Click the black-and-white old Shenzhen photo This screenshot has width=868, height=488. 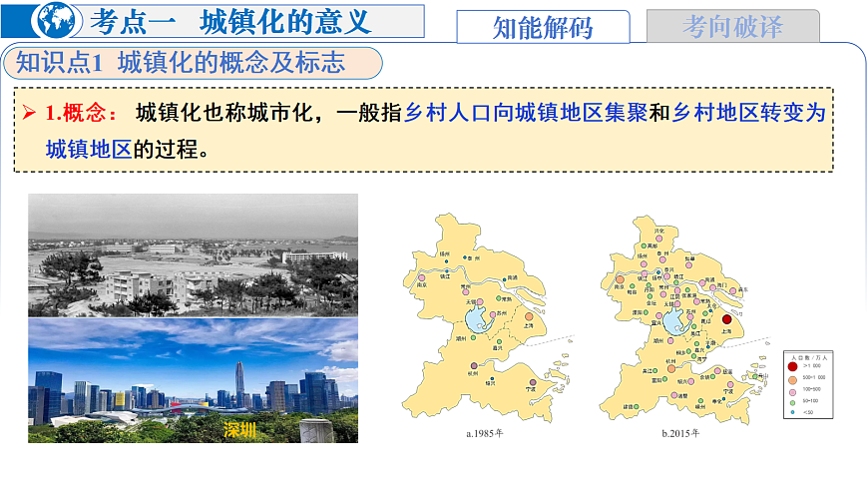click(x=193, y=254)
